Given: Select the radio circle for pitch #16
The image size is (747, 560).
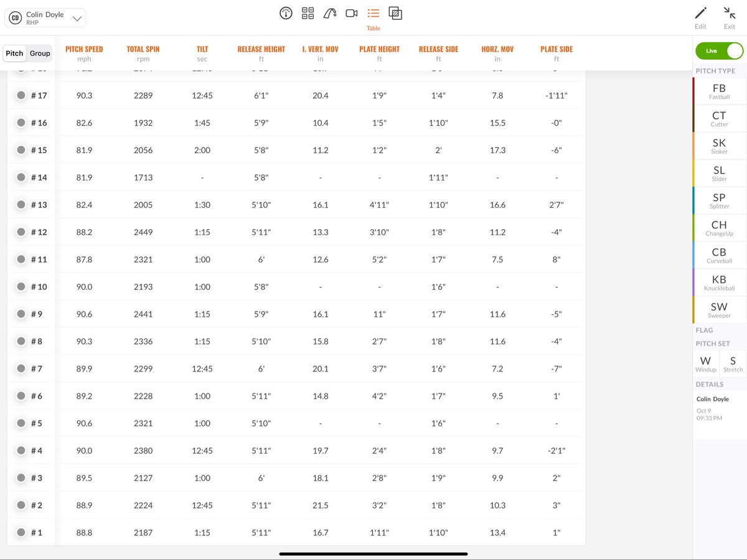Looking at the screenshot, I should pyautogui.click(x=21, y=123).
